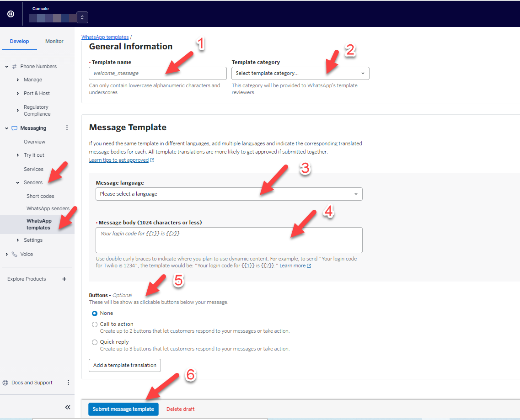The height and width of the screenshot is (420, 520).
Task: Open WhatsApp senders page
Action: [x=48, y=208]
